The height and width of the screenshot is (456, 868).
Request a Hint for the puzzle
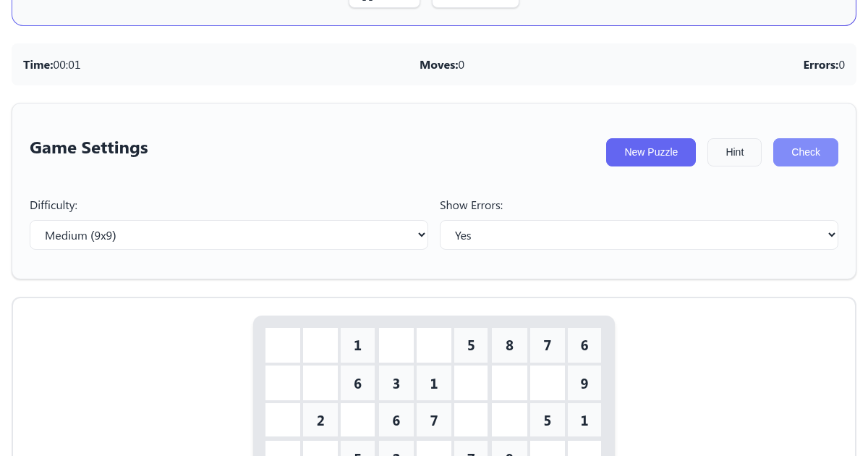(734, 152)
